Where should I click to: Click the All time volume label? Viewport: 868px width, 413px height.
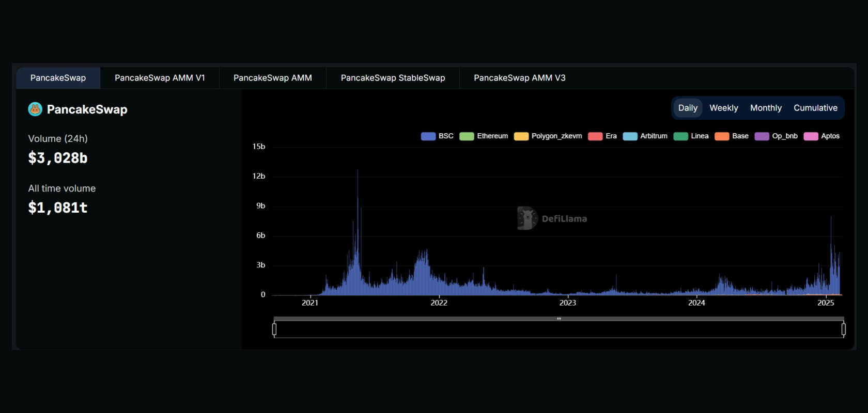coord(62,188)
